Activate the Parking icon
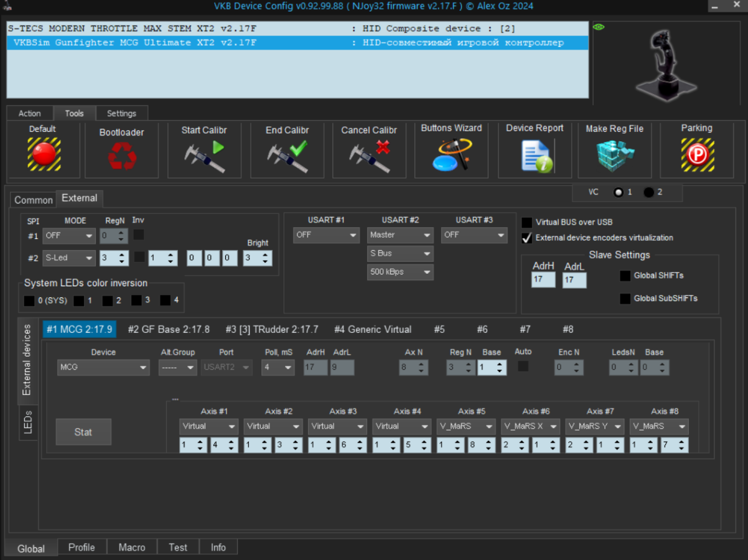 pos(696,154)
